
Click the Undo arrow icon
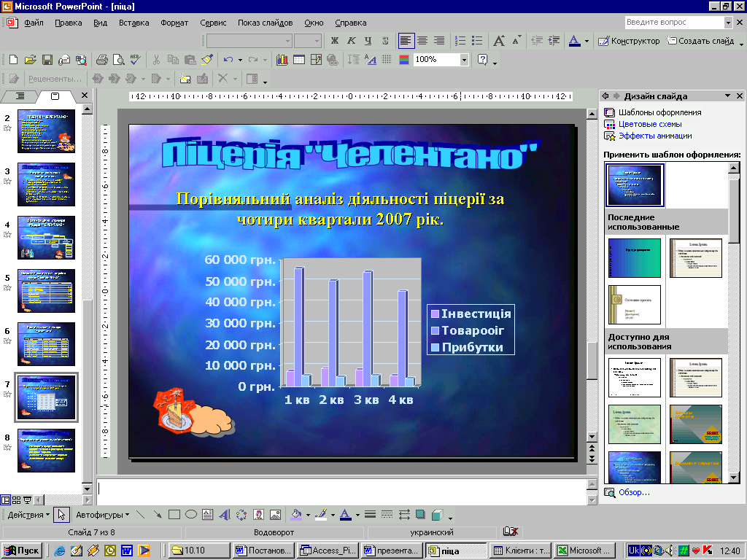point(228,60)
